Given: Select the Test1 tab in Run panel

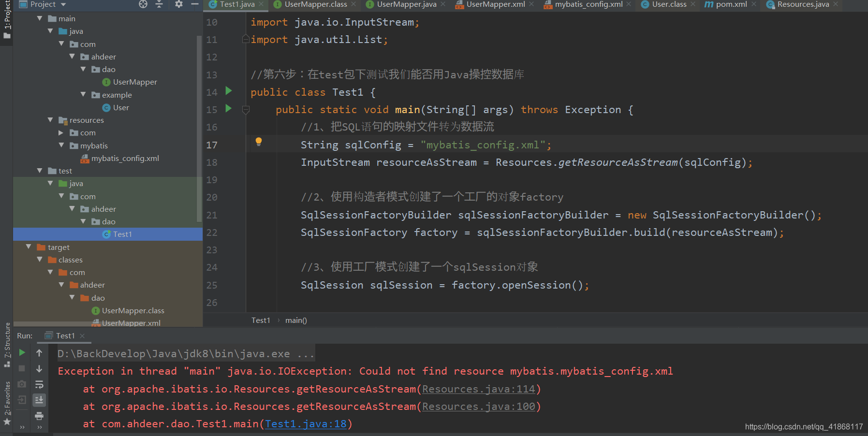Looking at the screenshot, I should click(x=65, y=335).
